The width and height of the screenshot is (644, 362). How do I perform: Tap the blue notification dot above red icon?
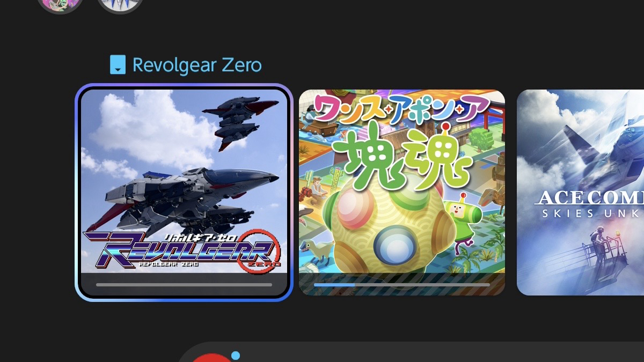point(236,355)
